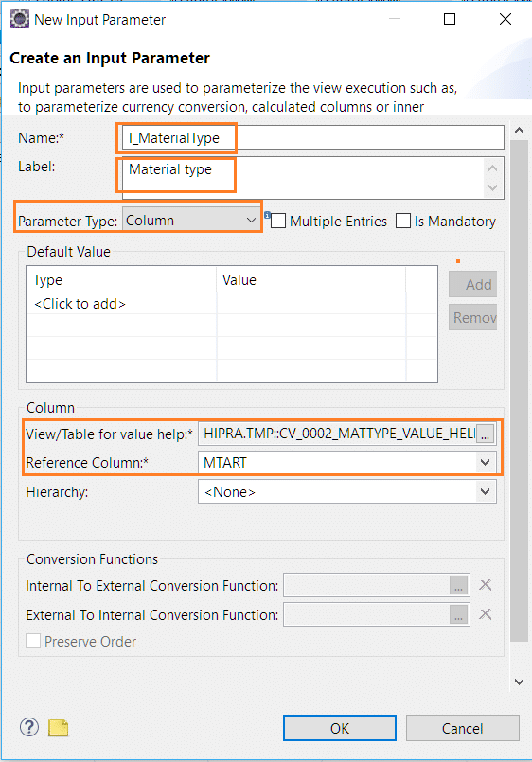Click the help question mark icon
The height and width of the screenshot is (762, 532).
[29, 728]
